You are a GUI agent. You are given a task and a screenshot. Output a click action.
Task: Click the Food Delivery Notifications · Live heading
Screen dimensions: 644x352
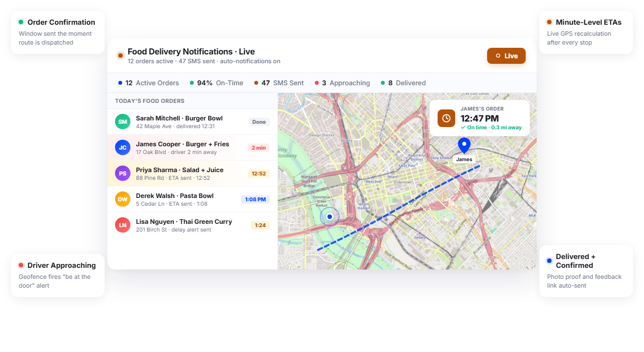[191, 52]
